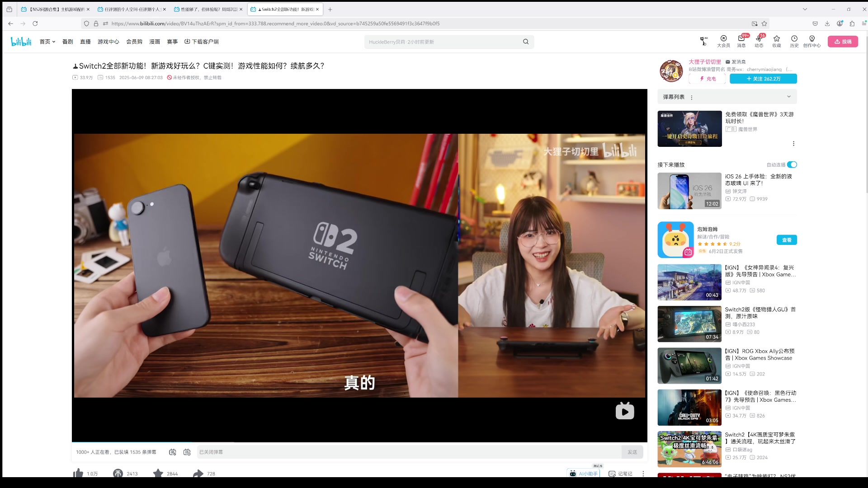Open ROG Xbox Ally 公布预告 thumbnail

(x=689, y=366)
